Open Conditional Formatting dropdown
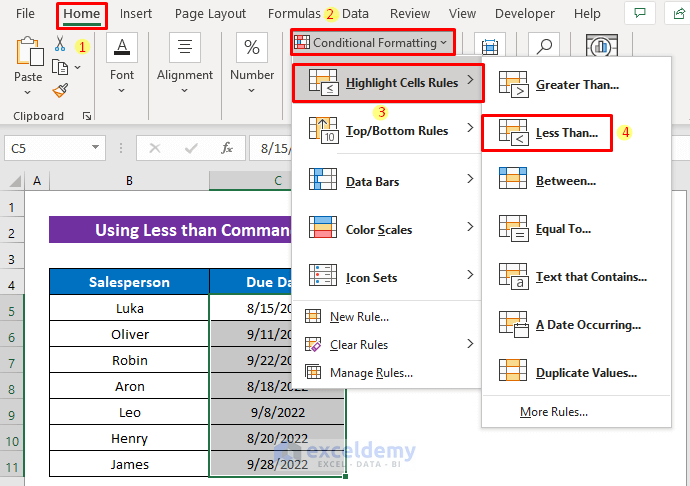Screen dimensions: 690x486 [372, 43]
